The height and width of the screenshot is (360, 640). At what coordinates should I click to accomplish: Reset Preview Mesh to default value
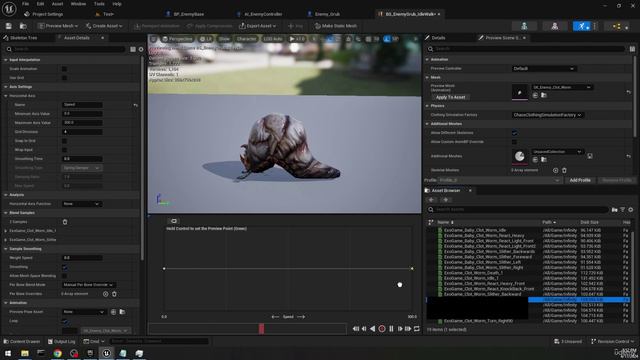coord(629,92)
